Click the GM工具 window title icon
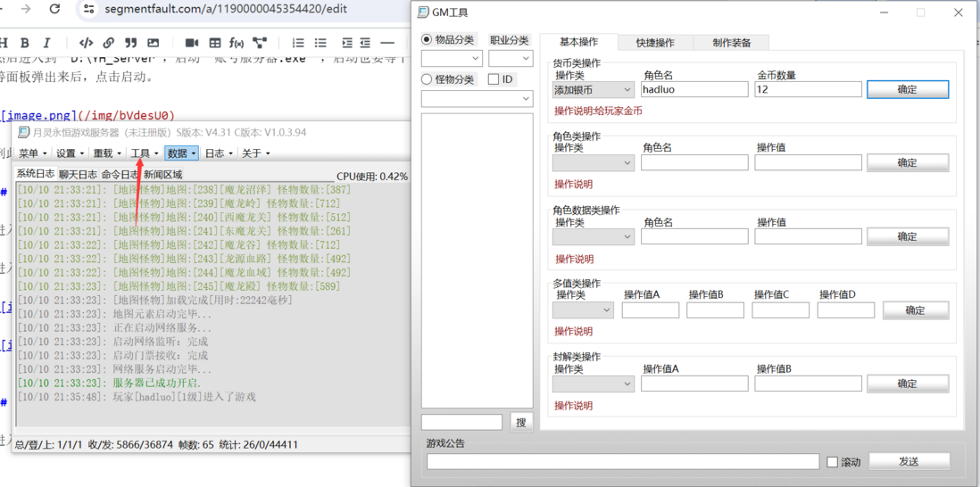The width and height of the screenshot is (980, 487). coord(423,12)
